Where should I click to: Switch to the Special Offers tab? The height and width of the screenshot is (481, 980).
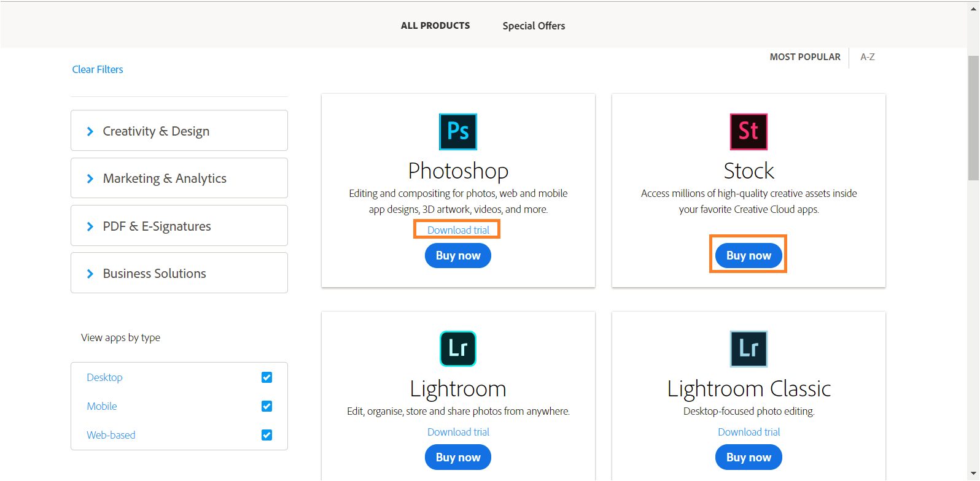click(x=534, y=26)
